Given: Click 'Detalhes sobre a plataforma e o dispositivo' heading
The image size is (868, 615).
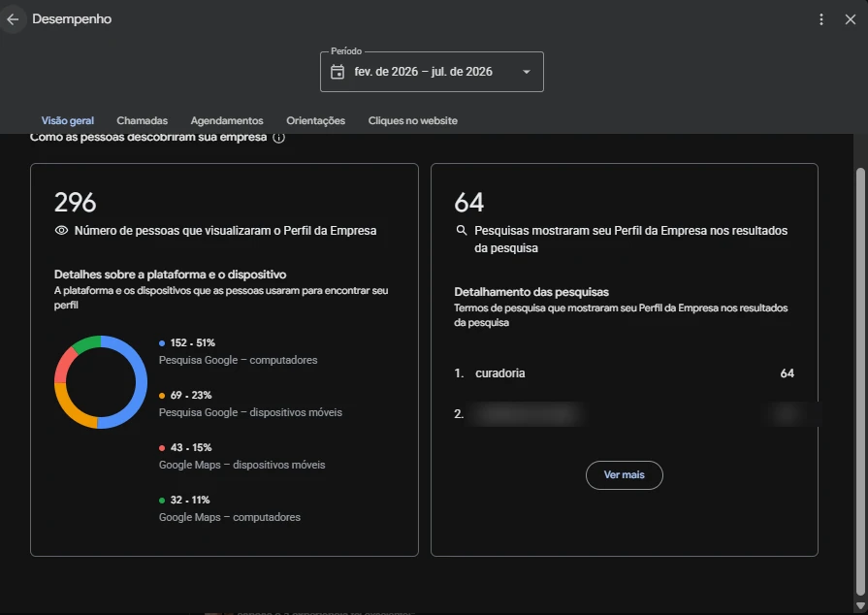Looking at the screenshot, I should click(x=170, y=275).
